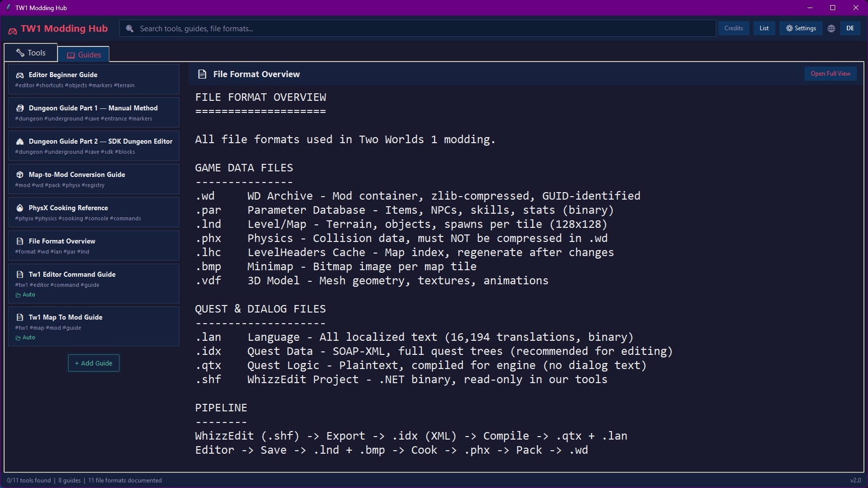The height and width of the screenshot is (488, 868).
Task: Open the Tw1 Editor Command Guide
Action: (94, 283)
